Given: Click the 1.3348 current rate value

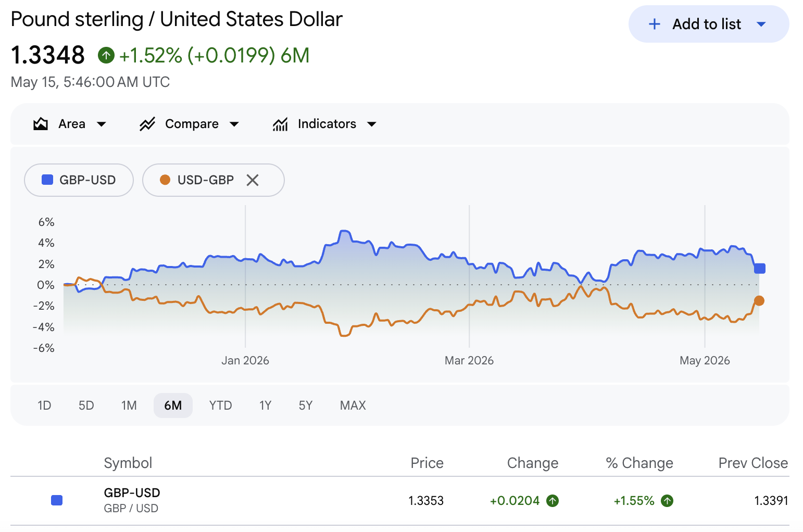Looking at the screenshot, I should (x=48, y=55).
